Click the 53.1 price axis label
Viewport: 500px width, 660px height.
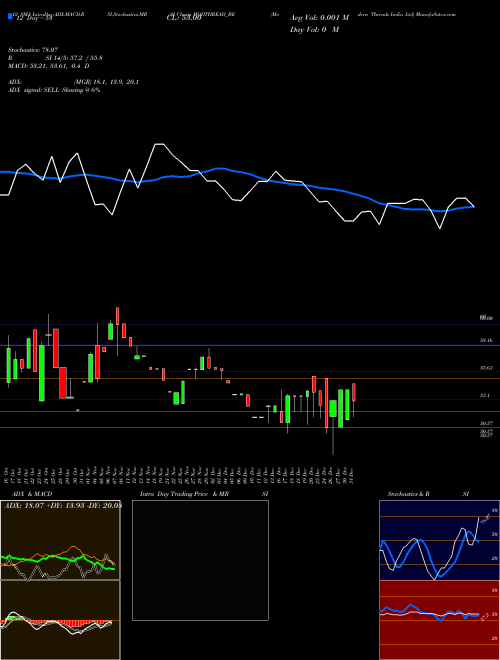click(x=485, y=395)
